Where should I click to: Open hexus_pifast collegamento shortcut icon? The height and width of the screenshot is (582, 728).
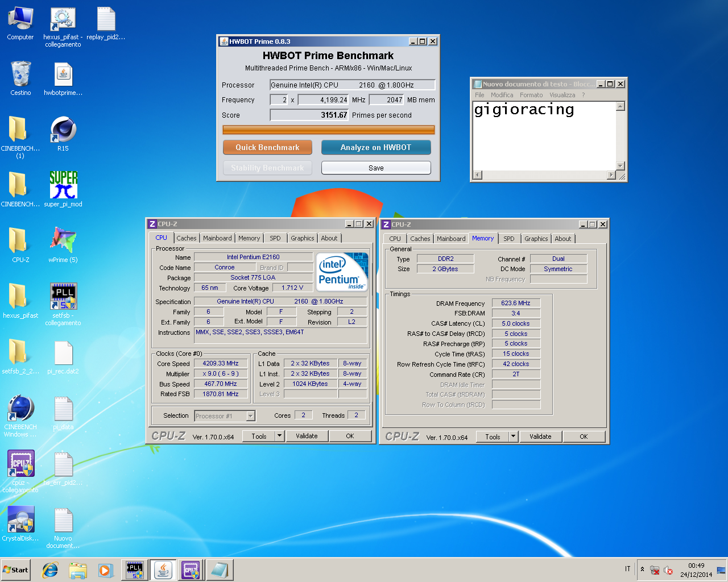[63, 27]
